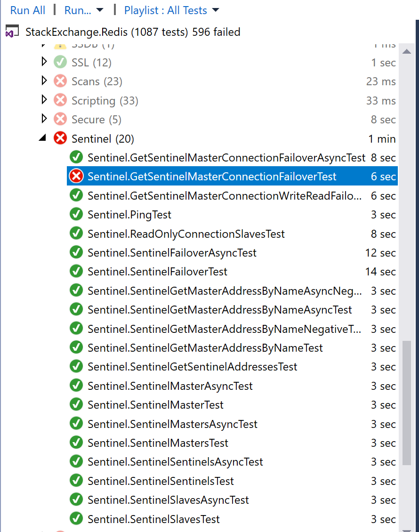Click the Run... link text

[78, 10]
